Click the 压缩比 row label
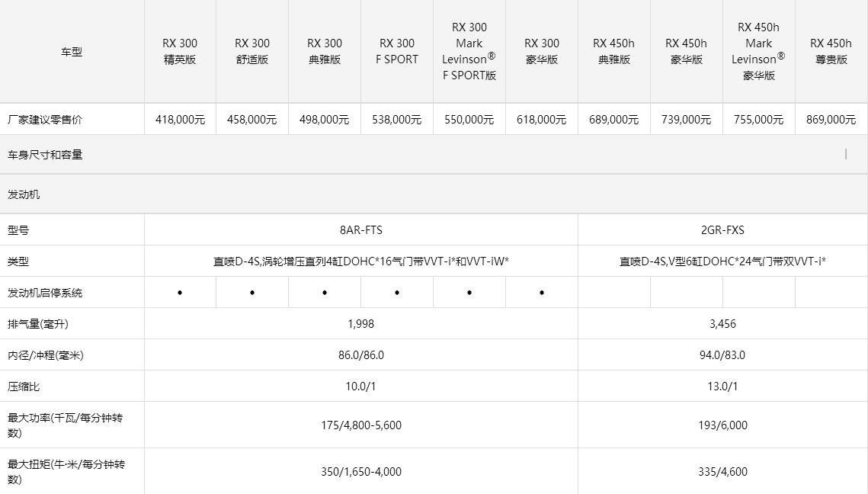The height and width of the screenshot is (494, 868). coord(24,387)
